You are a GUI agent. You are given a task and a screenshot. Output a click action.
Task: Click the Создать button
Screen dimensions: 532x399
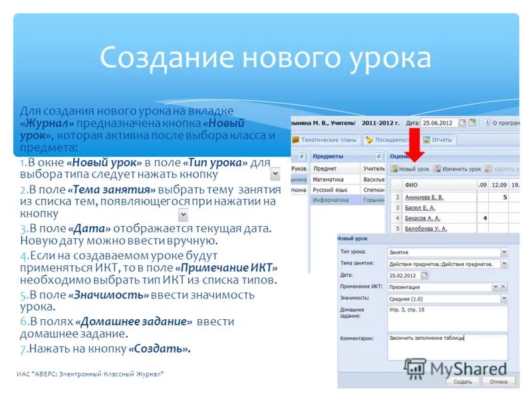[463, 382]
